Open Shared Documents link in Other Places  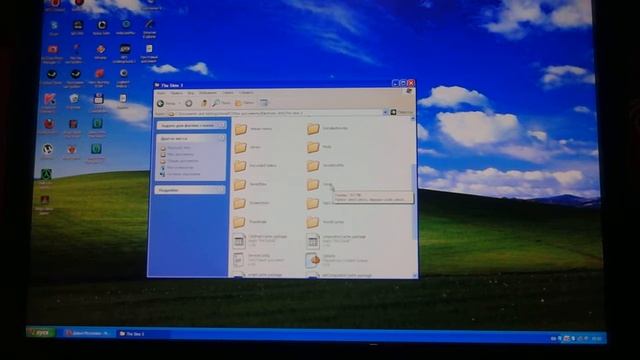(x=180, y=161)
